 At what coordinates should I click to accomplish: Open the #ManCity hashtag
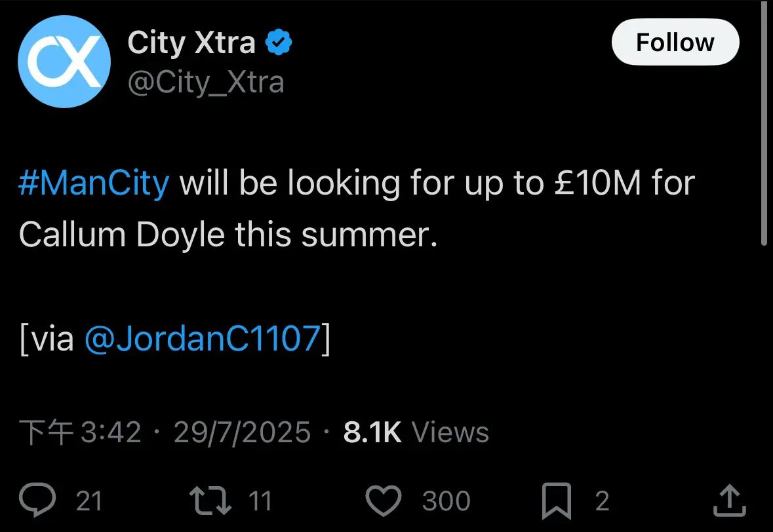coord(94,183)
